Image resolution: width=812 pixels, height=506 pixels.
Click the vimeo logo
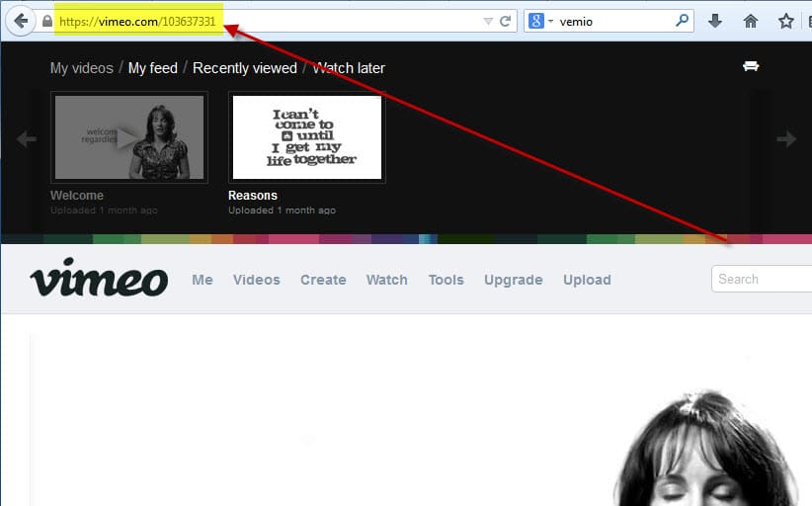(99, 278)
